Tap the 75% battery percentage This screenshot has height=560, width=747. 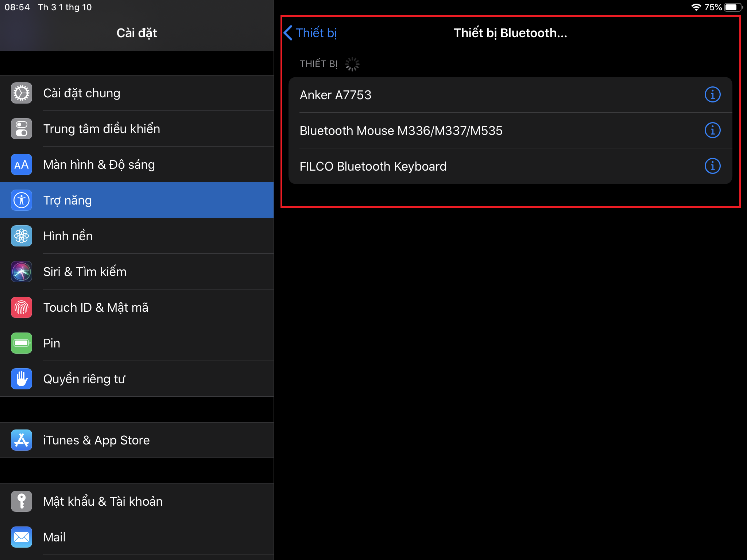point(713,7)
